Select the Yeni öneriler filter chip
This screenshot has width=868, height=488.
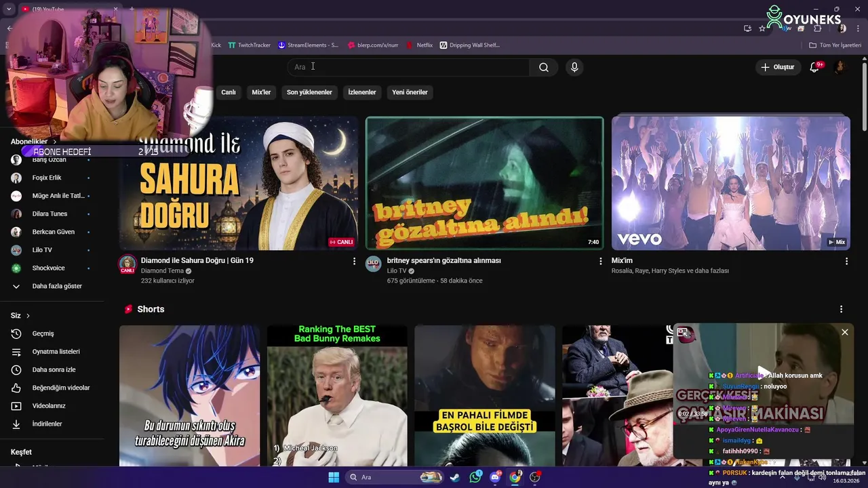[x=410, y=92]
